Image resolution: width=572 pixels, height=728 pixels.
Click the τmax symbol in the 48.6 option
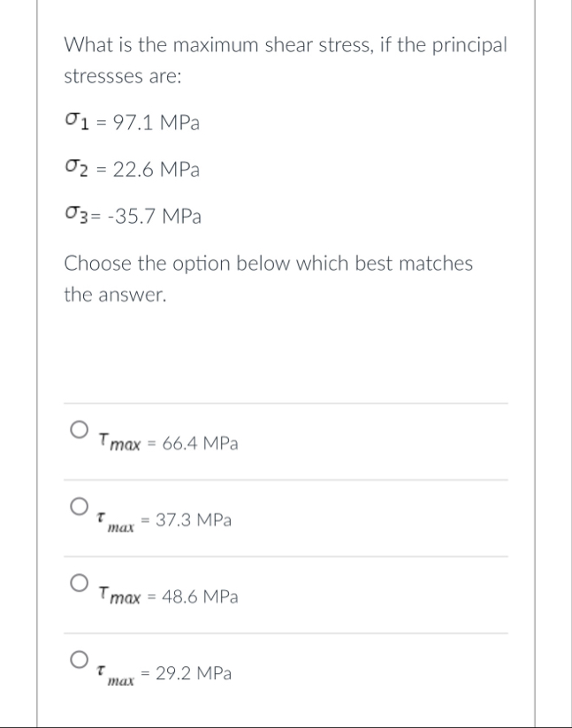tap(119, 595)
